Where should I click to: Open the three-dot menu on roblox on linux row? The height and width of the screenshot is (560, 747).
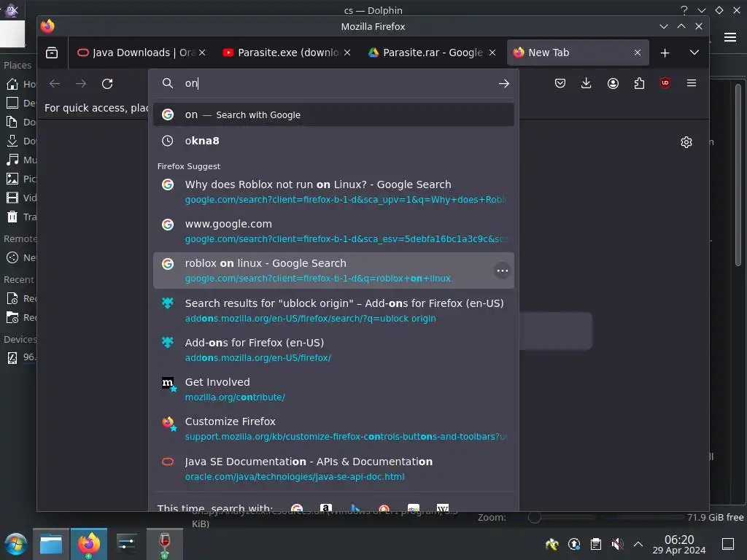(x=502, y=271)
